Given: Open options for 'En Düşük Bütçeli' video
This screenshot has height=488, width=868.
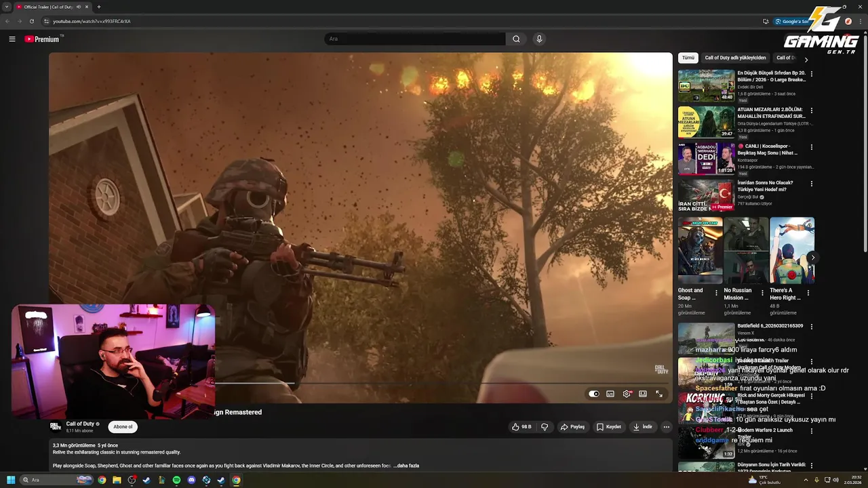Looking at the screenshot, I should click(811, 74).
